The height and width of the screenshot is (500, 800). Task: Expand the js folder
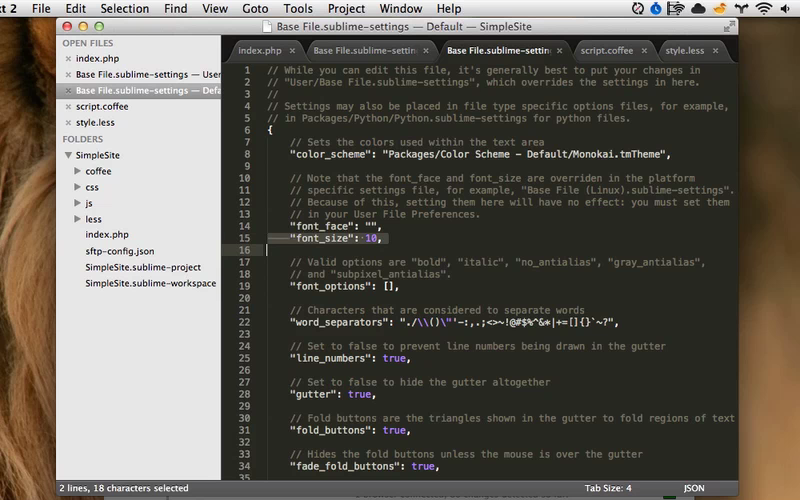[x=78, y=203]
